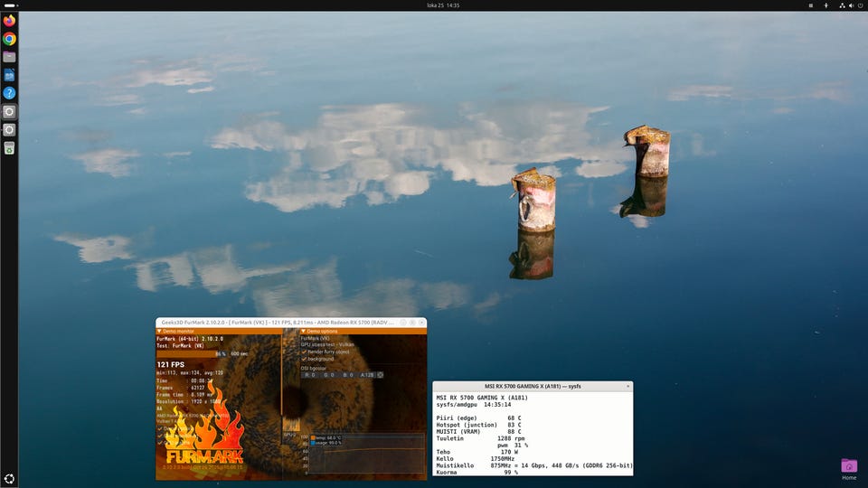The height and width of the screenshot is (488, 868).
Task: Click the FurMark test progress bar
Action: (192, 353)
